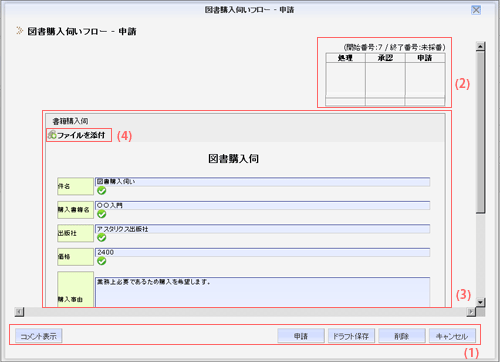Click the 承認 stamp column header
This screenshot has width=500, height=362.
click(385, 58)
